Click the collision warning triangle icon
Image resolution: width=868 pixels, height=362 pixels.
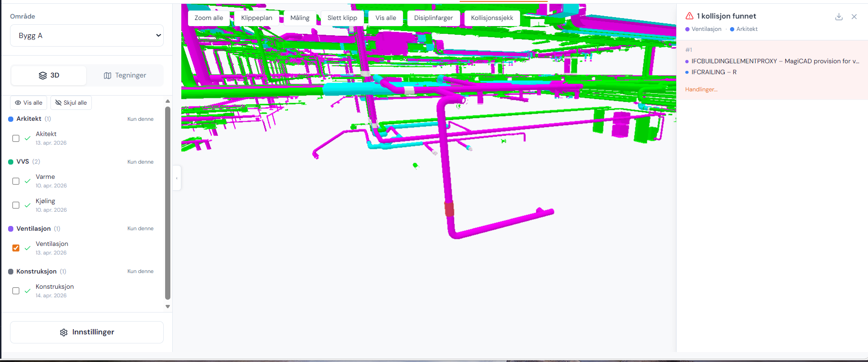click(690, 16)
